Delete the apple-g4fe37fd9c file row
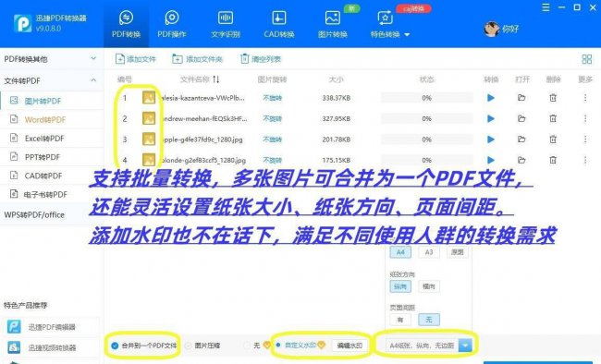Viewport: 601px width, 364px height. coord(553,140)
